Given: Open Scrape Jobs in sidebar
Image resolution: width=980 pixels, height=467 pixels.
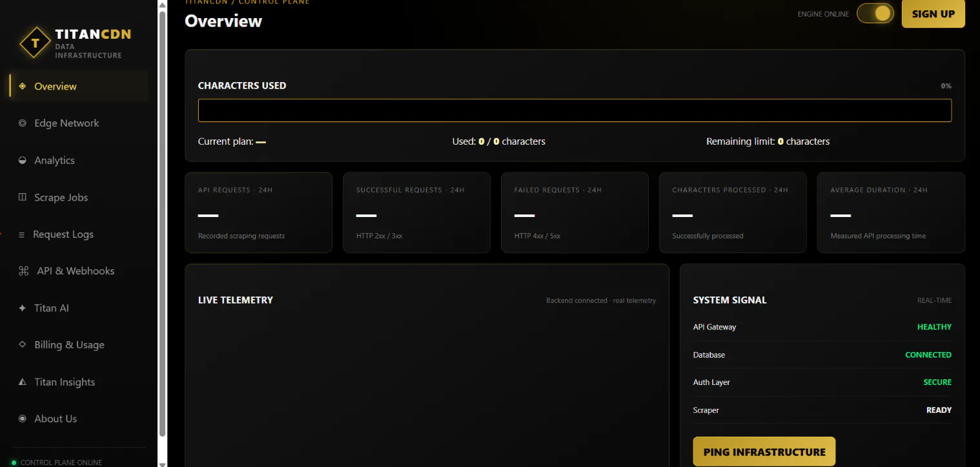Looking at the screenshot, I should [79, 197].
